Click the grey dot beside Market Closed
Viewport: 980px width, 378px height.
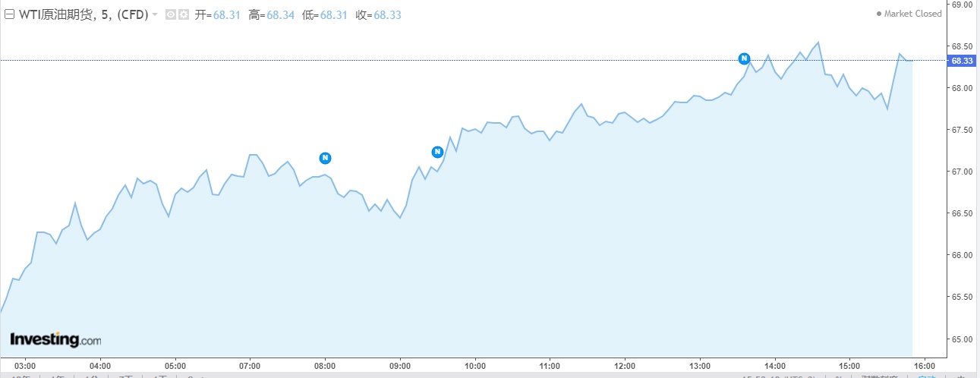pos(879,14)
